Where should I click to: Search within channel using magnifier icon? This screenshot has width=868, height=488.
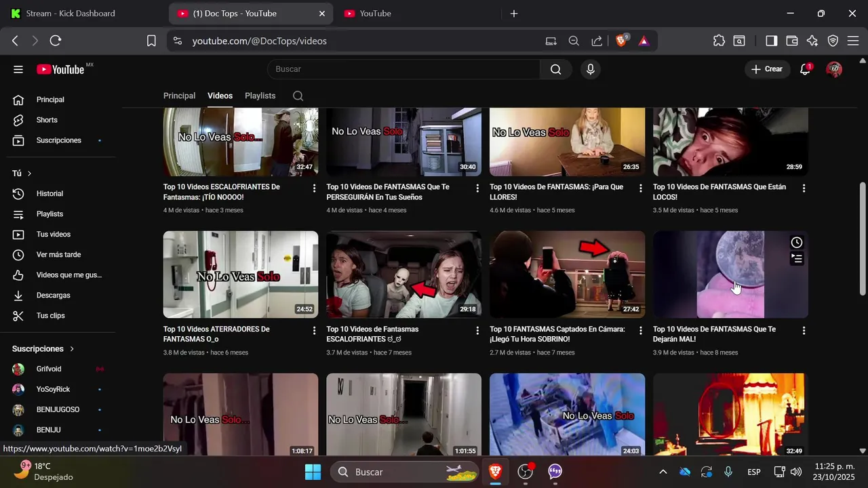(298, 96)
